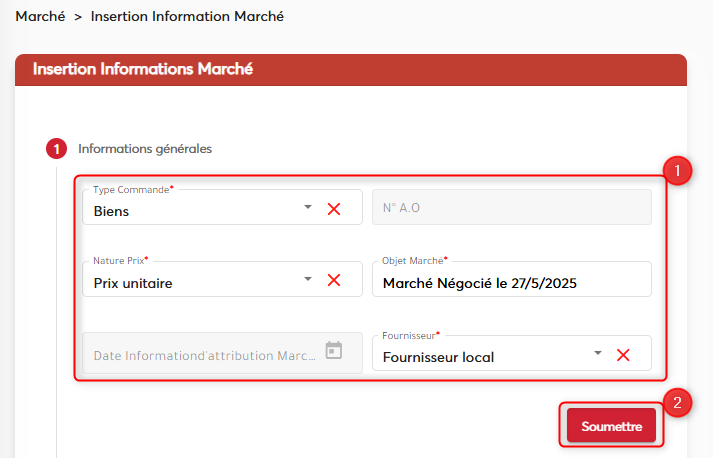
Task: Click the Objet Marché text field
Action: [x=511, y=283]
